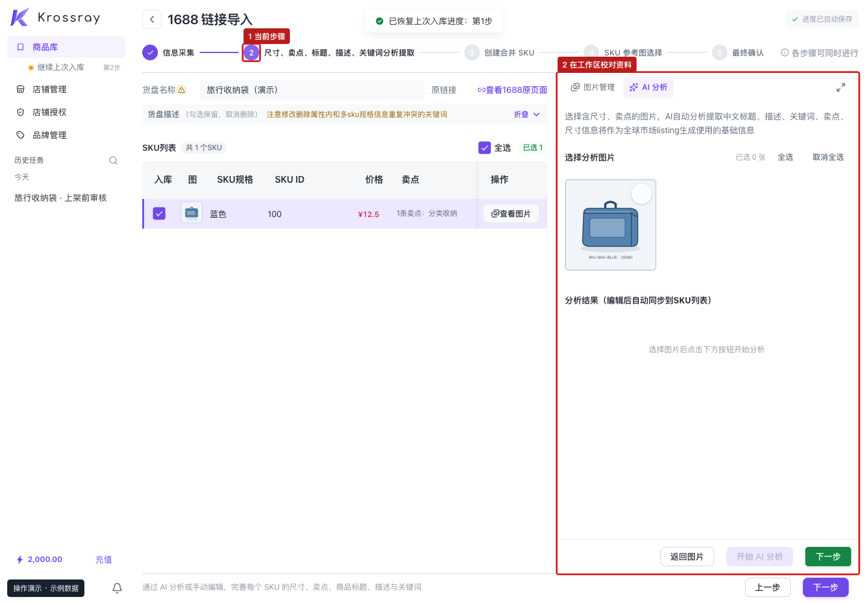
Task: Click green 下一步 button in panel
Action: [x=828, y=557]
